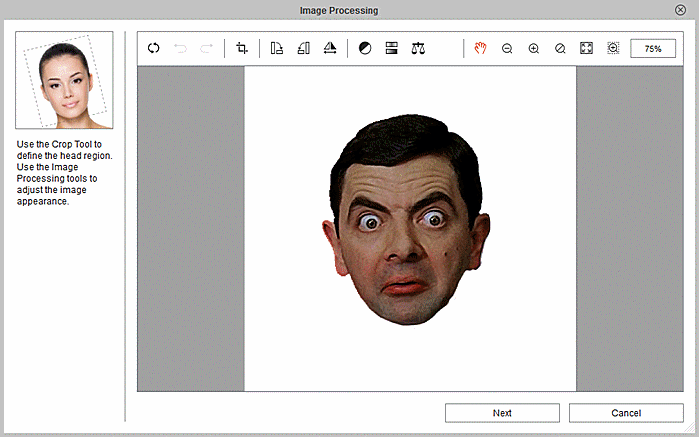Click the Cancel button
The image size is (699, 437).
click(626, 413)
